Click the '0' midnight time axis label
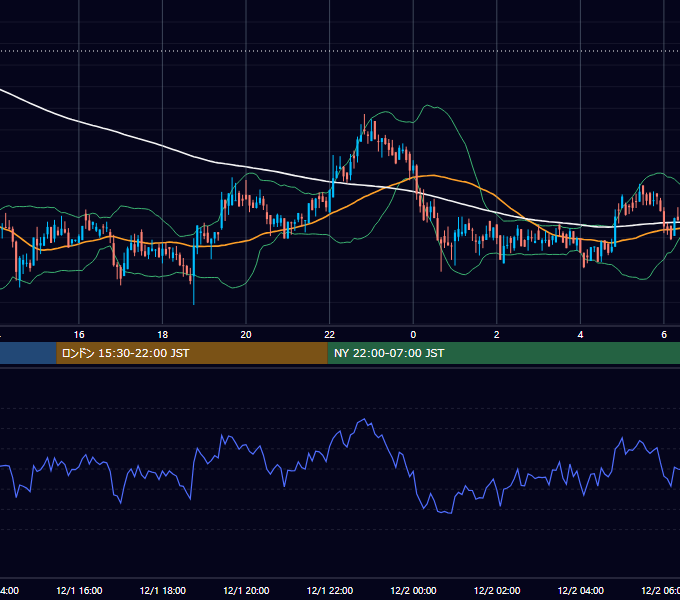 click(413, 335)
